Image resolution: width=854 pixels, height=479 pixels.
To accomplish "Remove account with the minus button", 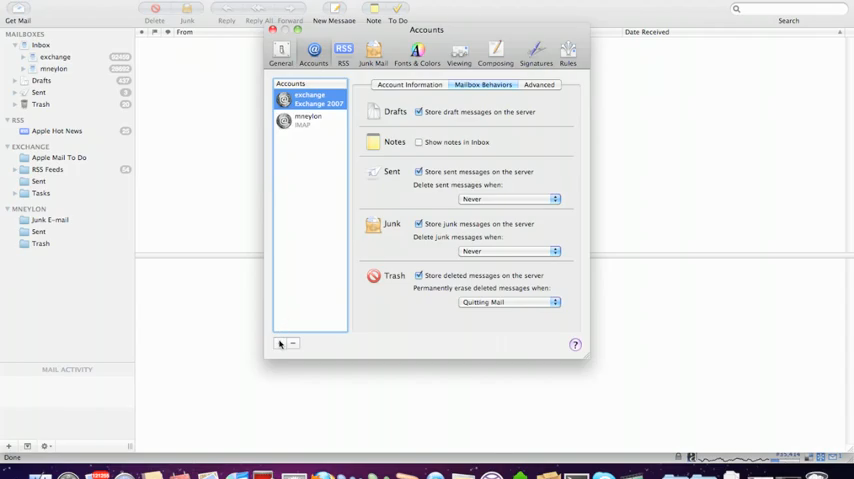I will click(x=293, y=343).
